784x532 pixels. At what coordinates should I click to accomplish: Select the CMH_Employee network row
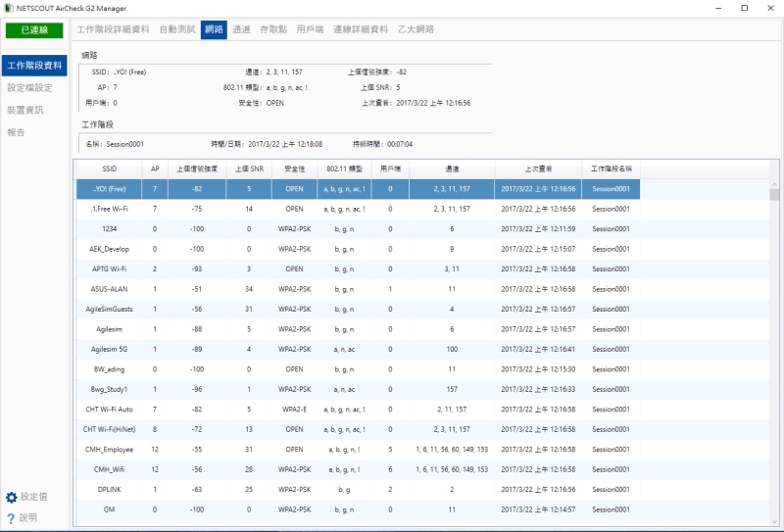(x=109, y=449)
